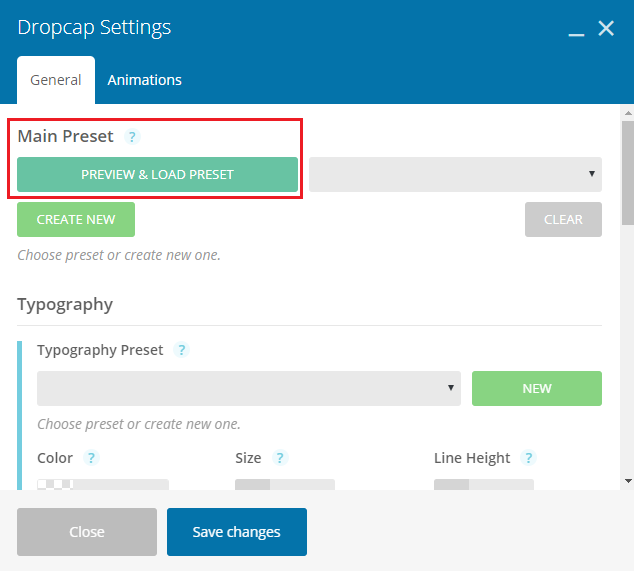Click the Color help question mark
The height and width of the screenshot is (571, 634).
[91, 458]
